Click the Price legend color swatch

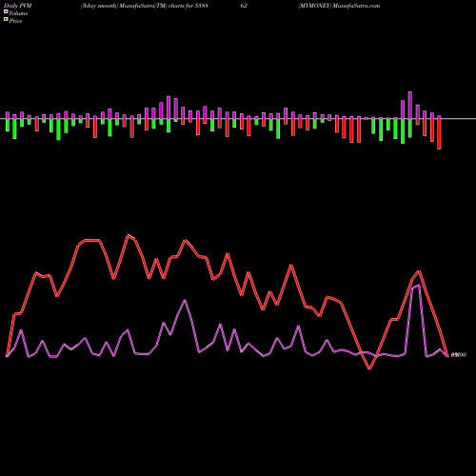6,20
